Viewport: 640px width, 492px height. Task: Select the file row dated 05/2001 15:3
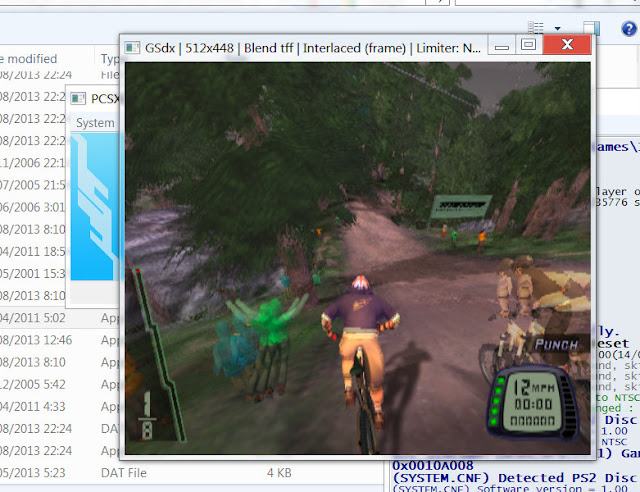33,274
